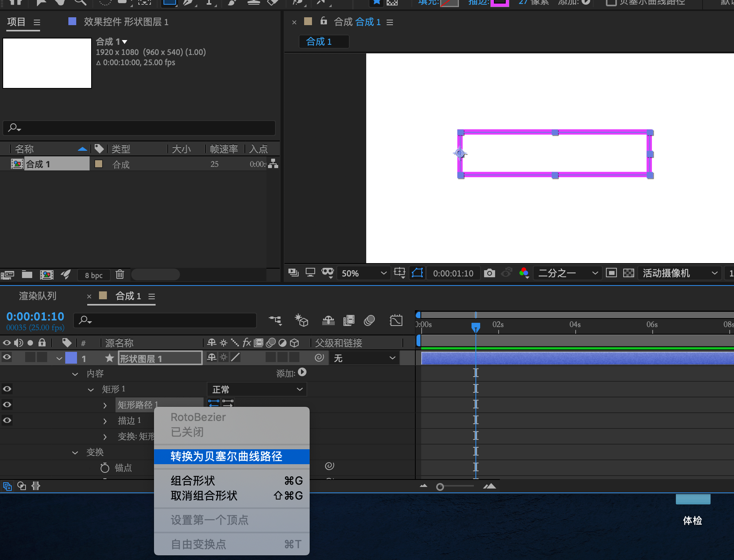This screenshot has height=560, width=734.
Task: Click the current time indicator playhead
Action: (x=475, y=327)
